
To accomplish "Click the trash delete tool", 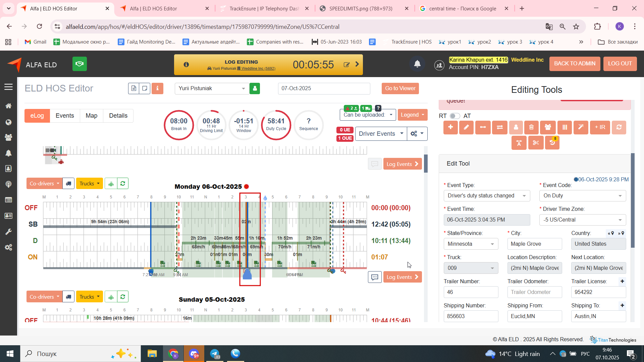I will (531, 127).
